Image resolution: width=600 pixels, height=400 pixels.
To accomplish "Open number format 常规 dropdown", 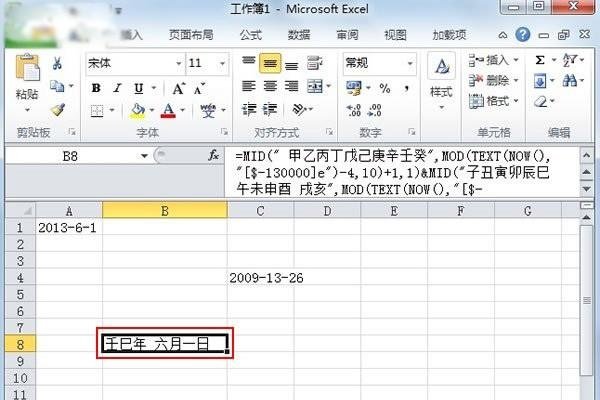I will 410,63.
